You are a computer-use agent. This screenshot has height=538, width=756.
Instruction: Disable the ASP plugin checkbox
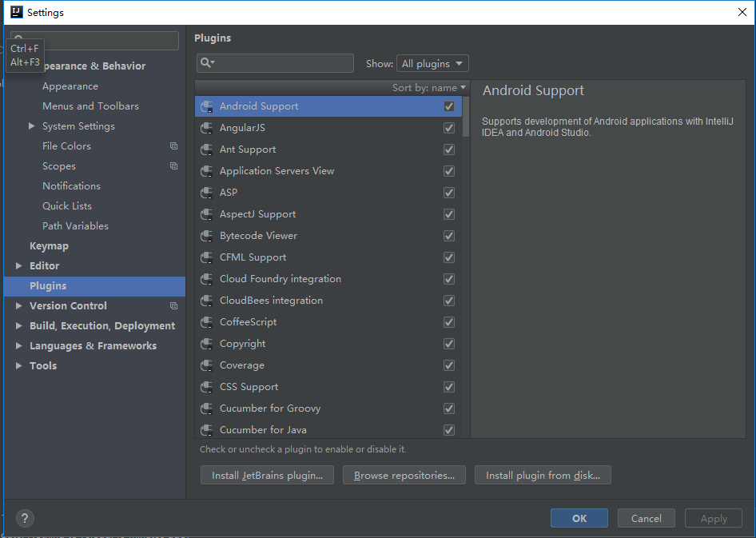click(449, 193)
